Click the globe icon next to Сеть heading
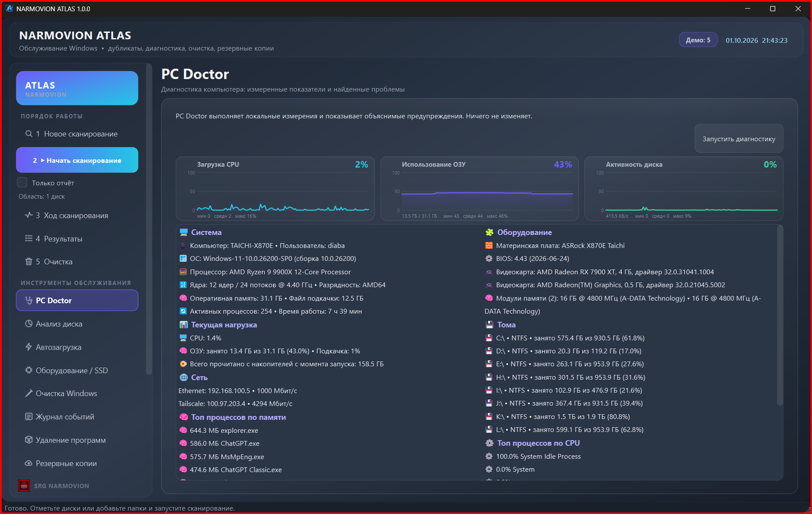812x514 pixels. [x=184, y=378]
